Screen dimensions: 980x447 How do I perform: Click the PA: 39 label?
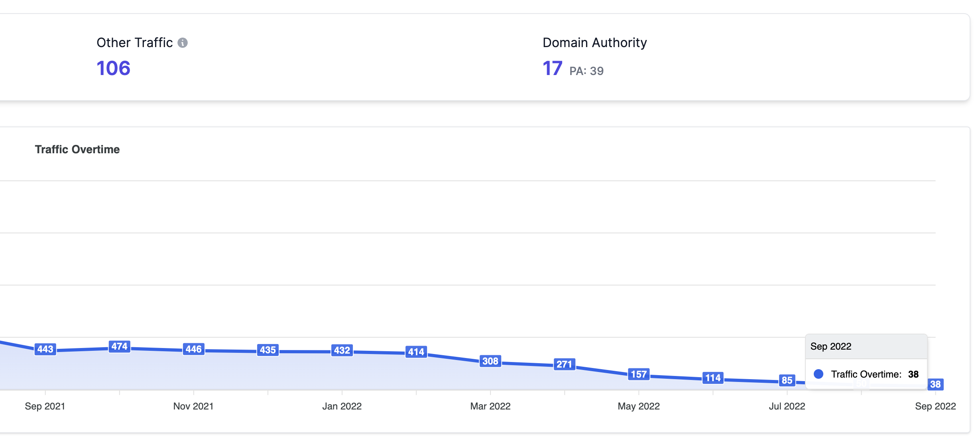click(x=586, y=71)
